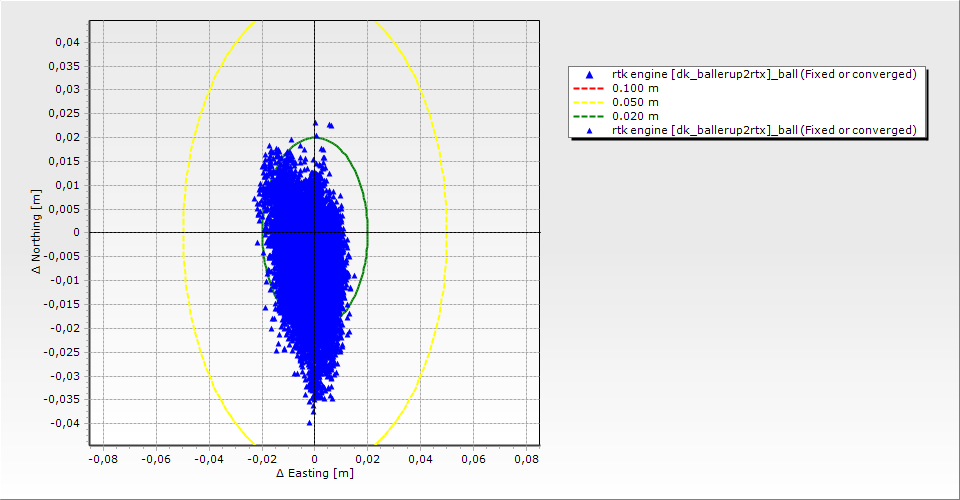Image resolution: width=960 pixels, height=500 pixels.
Task: Click the -0,08 easting axis tick label
Action: pyautogui.click(x=103, y=459)
